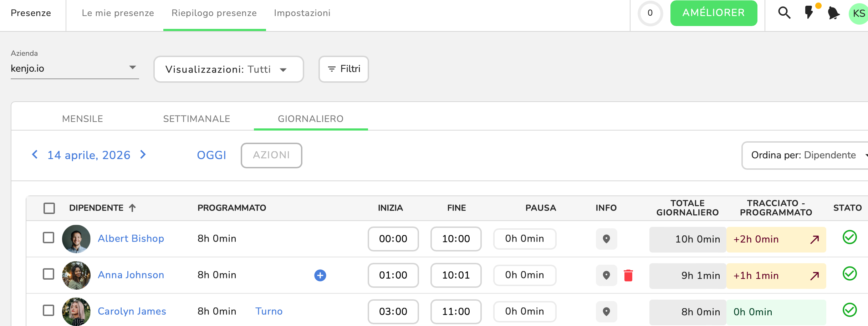Viewport: 868px width, 326px height.
Task: Edit Carolyn James's start time 03:00
Action: coord(393,312)
